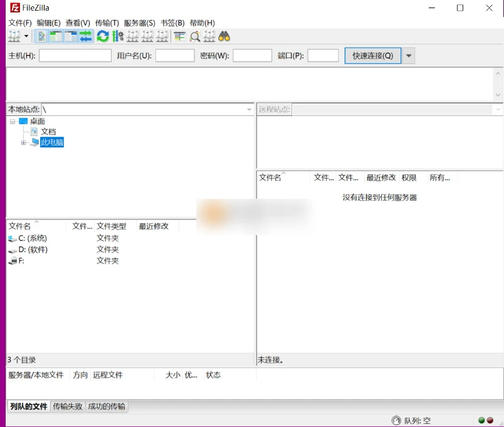Screen dimensions: 504x427
Task: Activate directory comparison
Action: click(x=194, y=36)
